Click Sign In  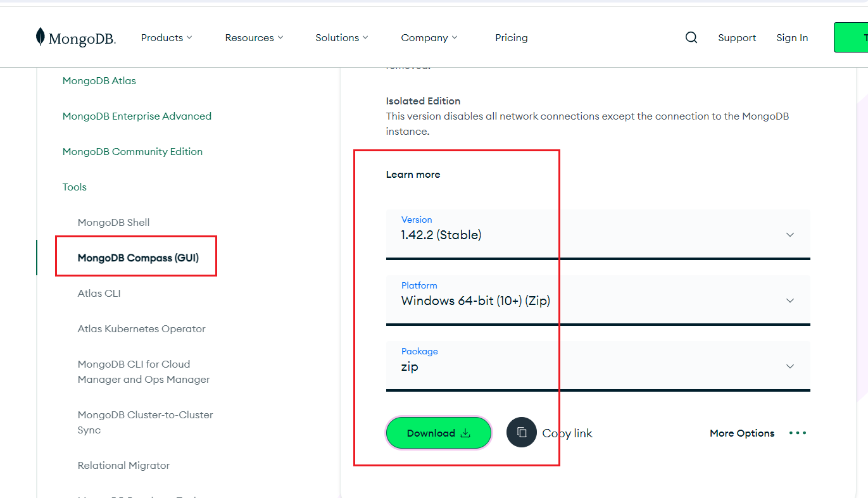(x=792, y=37)
